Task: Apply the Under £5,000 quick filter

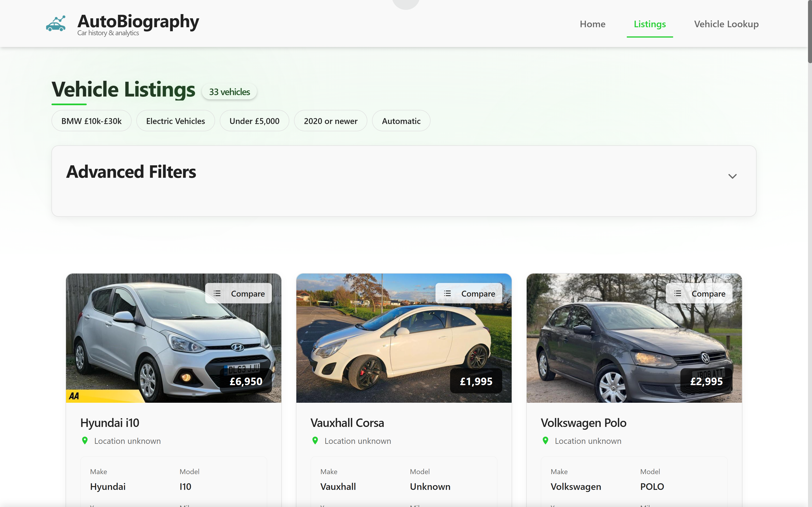Action: pyautogui.click(x=254, y=121)
